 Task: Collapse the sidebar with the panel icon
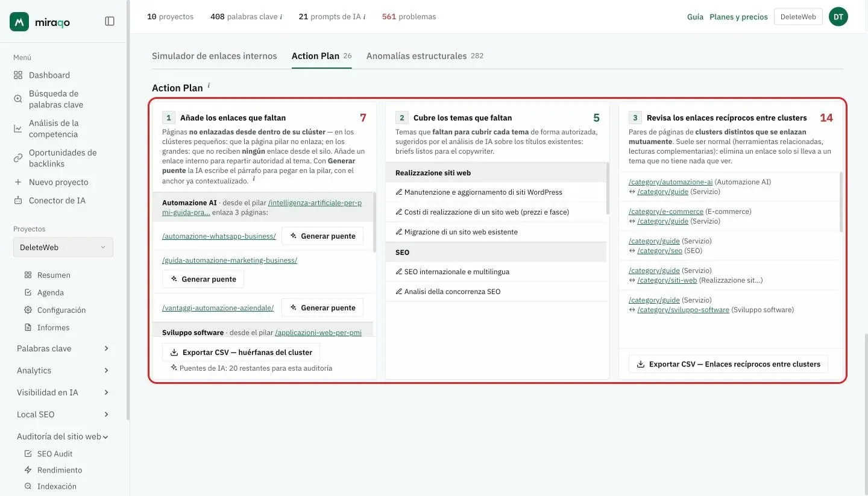110,21
